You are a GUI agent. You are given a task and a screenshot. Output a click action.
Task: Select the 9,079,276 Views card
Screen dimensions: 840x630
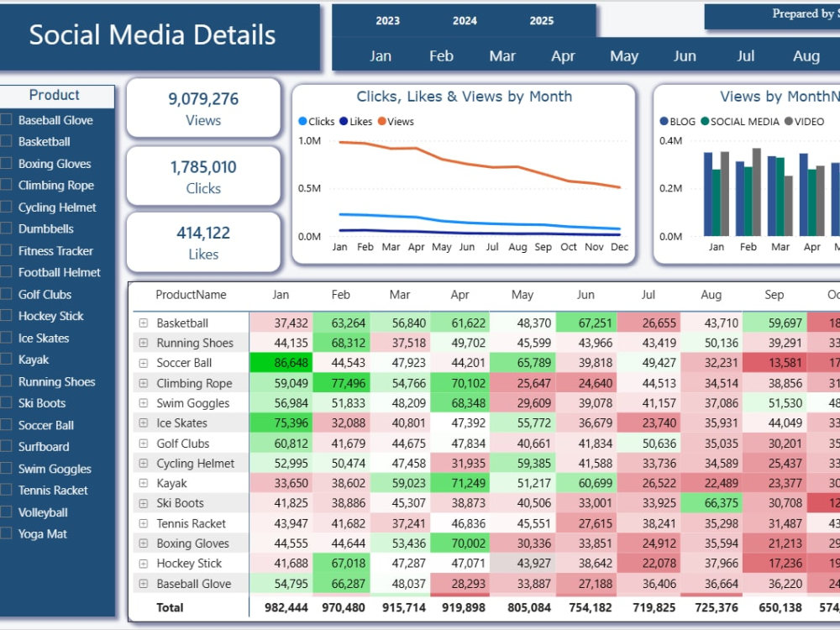click(x=203, y=108)
